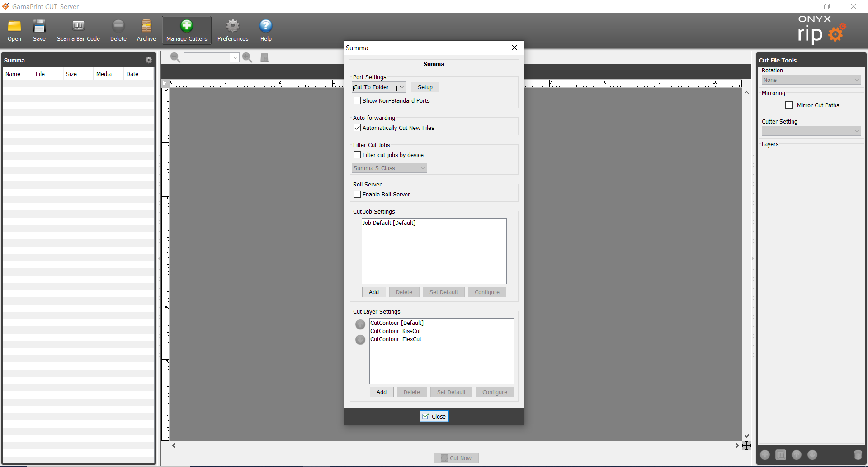
Task: Sort queue by Name column
Action: pos(18,74)
